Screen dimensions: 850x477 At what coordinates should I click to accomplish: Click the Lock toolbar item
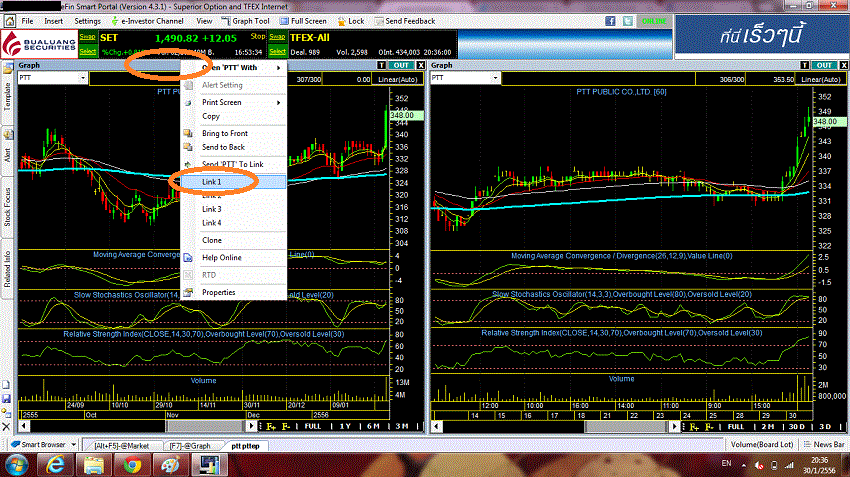coord(351,21)
